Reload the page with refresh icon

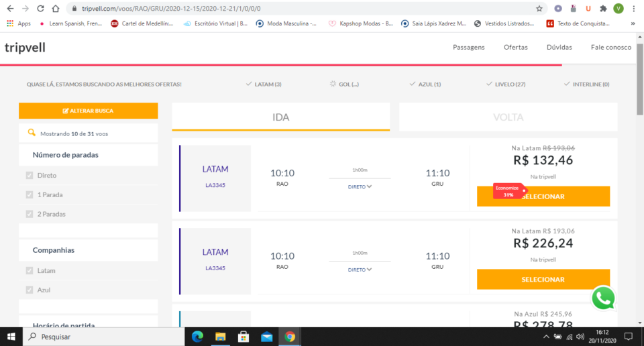pos(40,9)
